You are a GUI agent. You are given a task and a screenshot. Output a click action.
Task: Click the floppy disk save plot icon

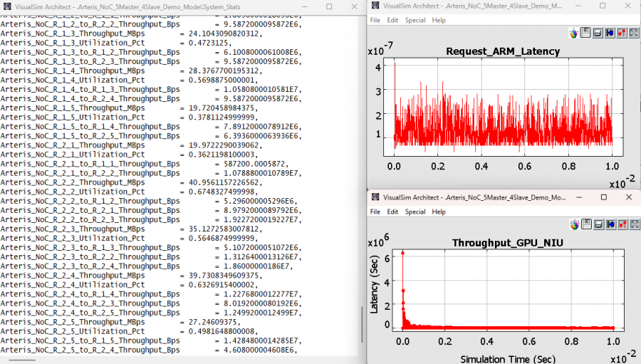[585, 33]
